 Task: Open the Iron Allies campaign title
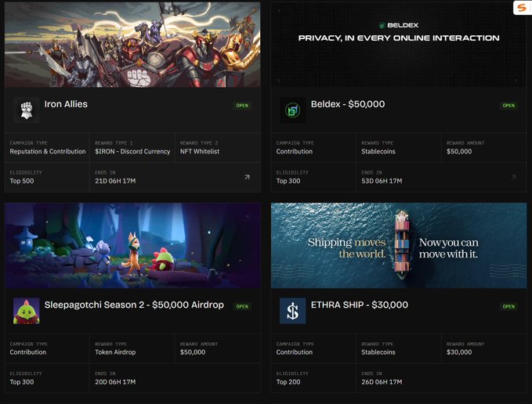(x=66, y=104)
